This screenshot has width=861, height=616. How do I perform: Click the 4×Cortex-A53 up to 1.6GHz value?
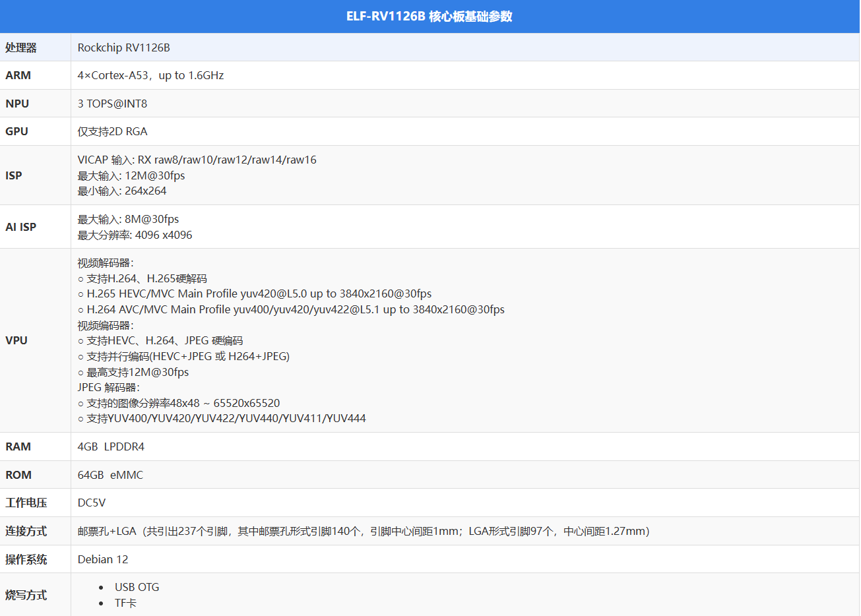click(x=150, y=75)
